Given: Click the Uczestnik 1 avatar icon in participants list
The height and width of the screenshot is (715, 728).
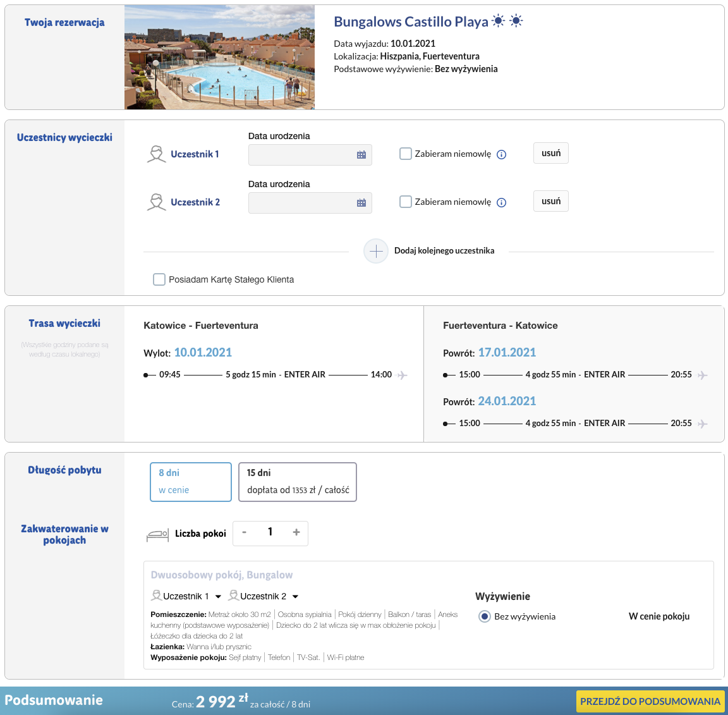Looking at the screenshot, I should point(157,154).
